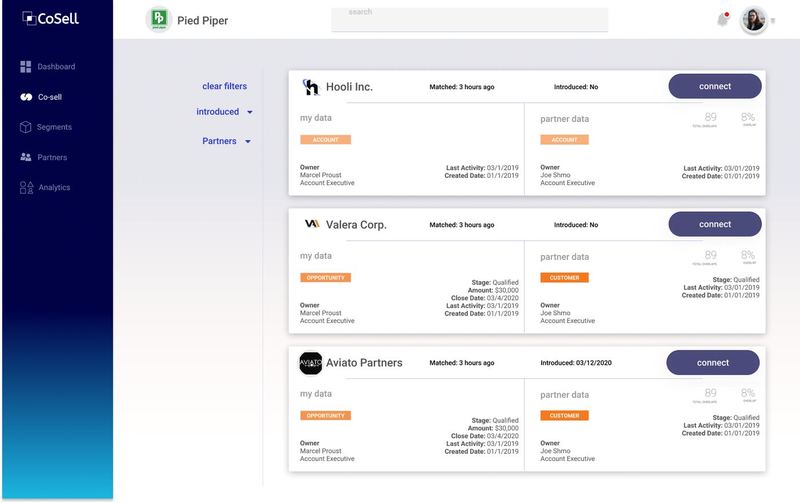Screen dimensions: 800x503
Task: Click the Pied Piper workspace name
Action: click(x=203, y=20)
